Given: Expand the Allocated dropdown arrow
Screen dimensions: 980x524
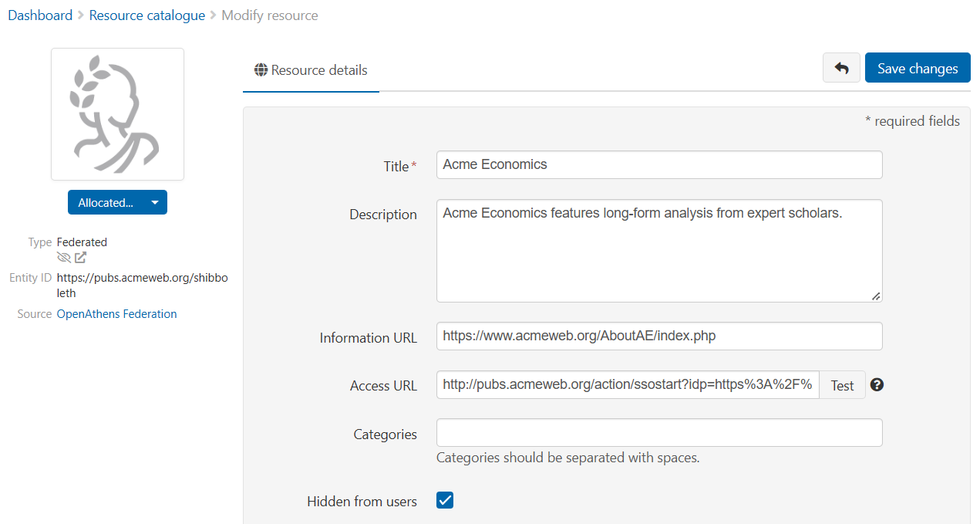Looking at the screenshot, I should (155, 202).
